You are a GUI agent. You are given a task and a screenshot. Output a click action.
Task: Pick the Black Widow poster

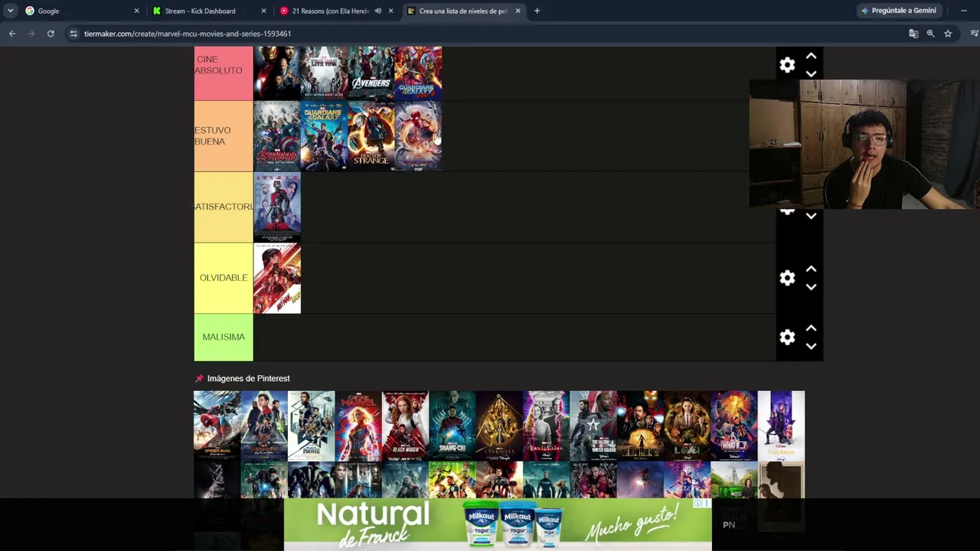pos(405,425)
